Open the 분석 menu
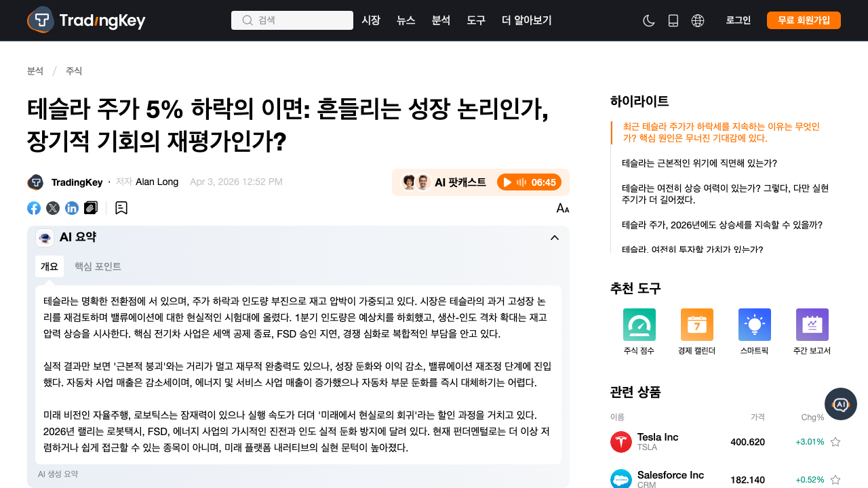Viewport: 868px width, 488px height. point(441,20)
